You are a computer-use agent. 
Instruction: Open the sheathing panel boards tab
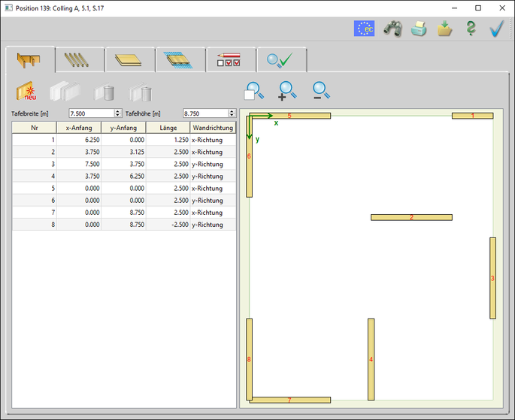pos(129,60)
